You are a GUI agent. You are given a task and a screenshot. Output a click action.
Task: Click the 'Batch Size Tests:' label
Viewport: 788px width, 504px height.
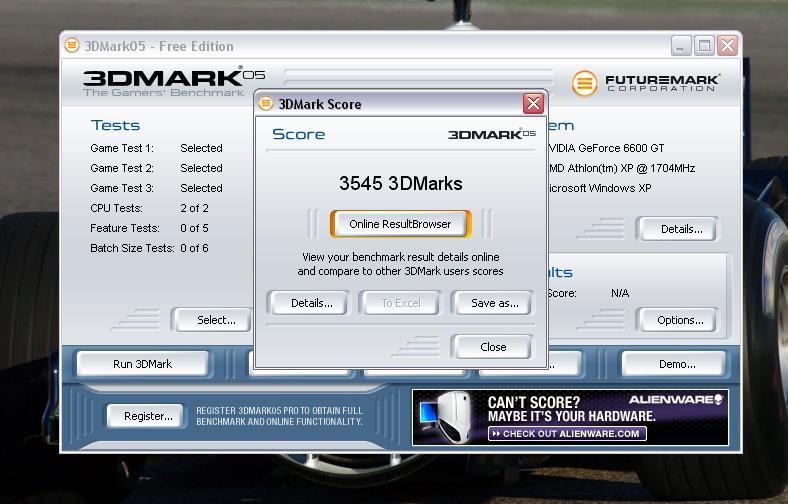tap(132, 248)
